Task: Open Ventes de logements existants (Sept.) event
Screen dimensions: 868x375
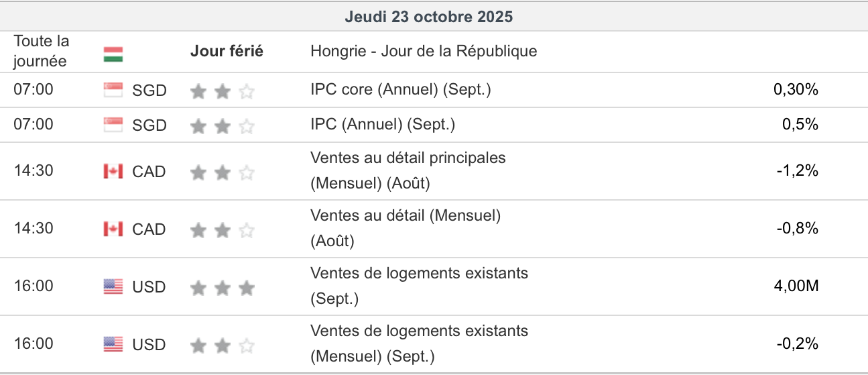Action: (419, 286)
